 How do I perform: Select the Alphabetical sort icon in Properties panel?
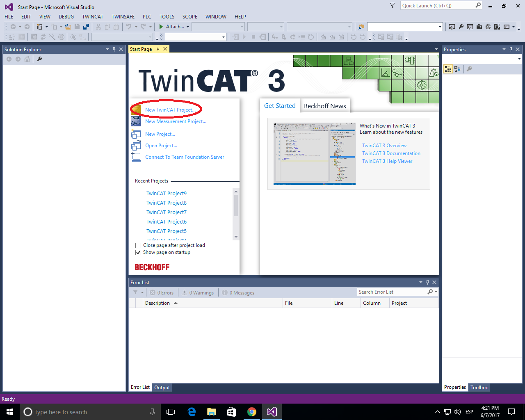(457, 69)
